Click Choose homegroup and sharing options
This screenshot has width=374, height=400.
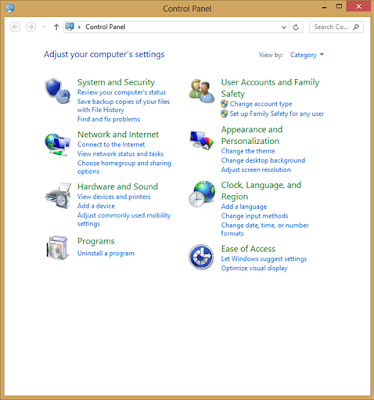pos(124,167)
